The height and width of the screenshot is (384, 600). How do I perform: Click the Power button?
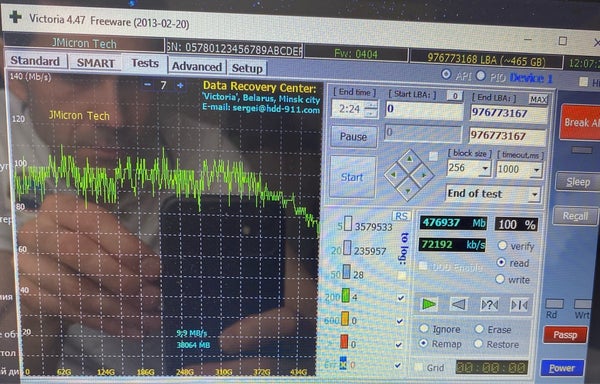562,368
